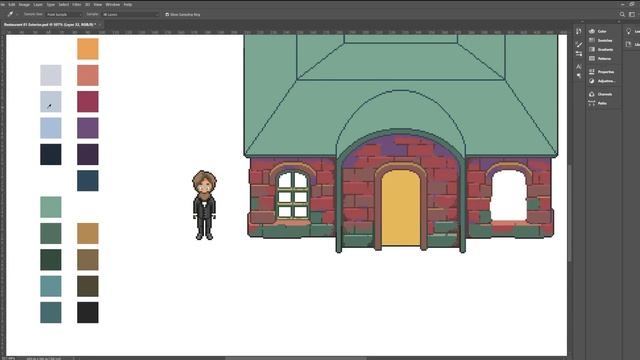Open the workspace switcher icon
The image size is (640, 360).
[x=632, y=14]
